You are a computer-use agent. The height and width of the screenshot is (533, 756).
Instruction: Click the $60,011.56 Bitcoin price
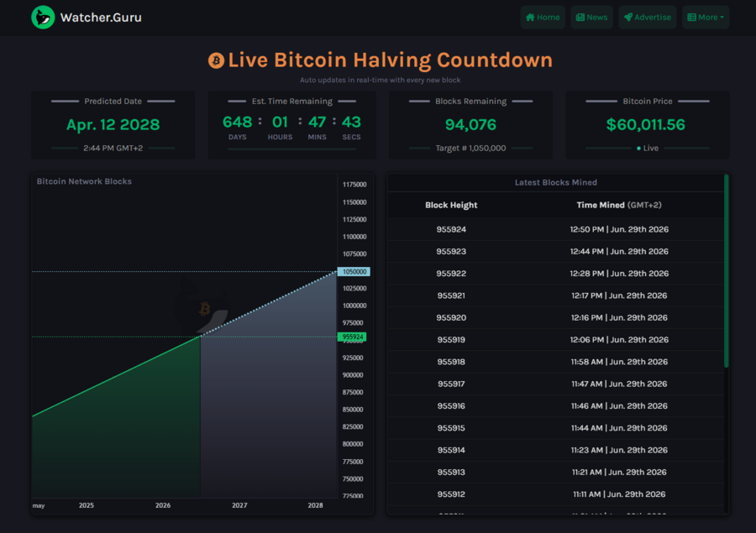pyautogui.click(x=646, y=125)
